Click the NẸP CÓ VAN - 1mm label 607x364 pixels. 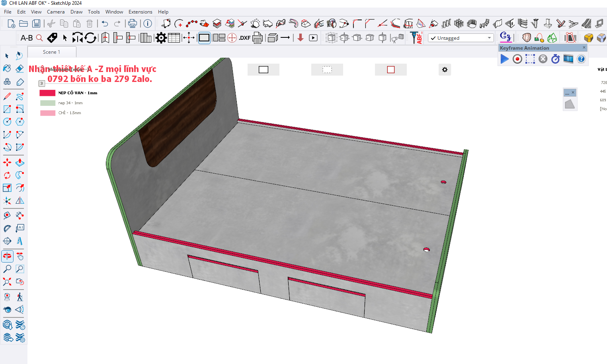[78, 93]
